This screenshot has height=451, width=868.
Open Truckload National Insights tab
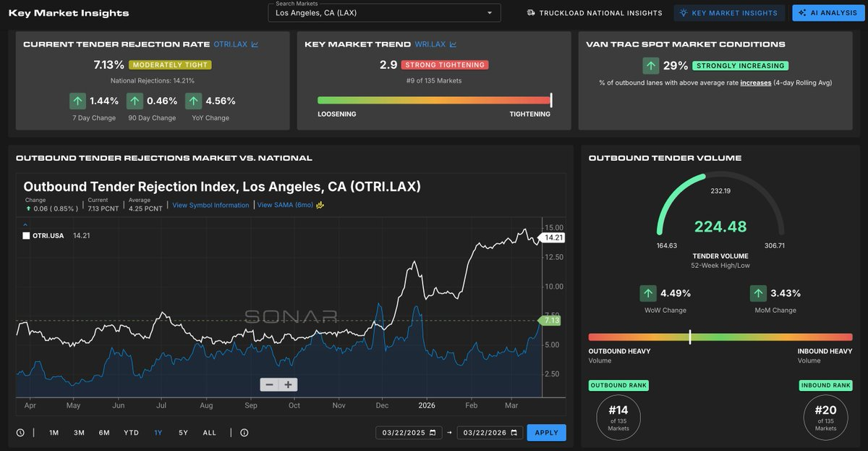point(595,13)
